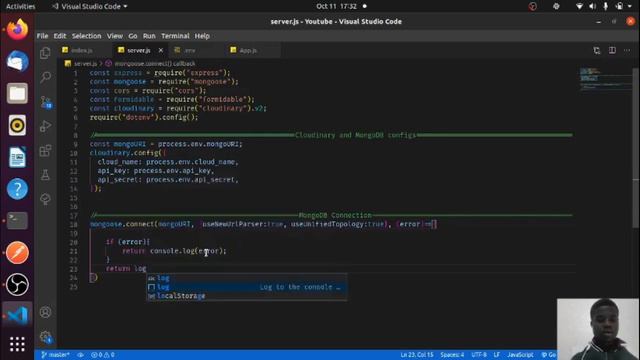
Task: Click Ln 23, Col 15 in status bar
Action: coord(416,355)
